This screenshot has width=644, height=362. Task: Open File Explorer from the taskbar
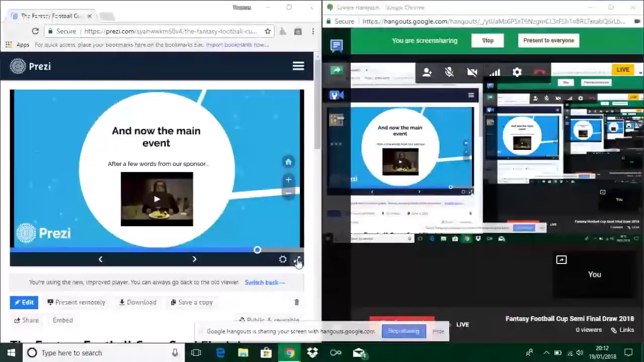coord(243,353)
